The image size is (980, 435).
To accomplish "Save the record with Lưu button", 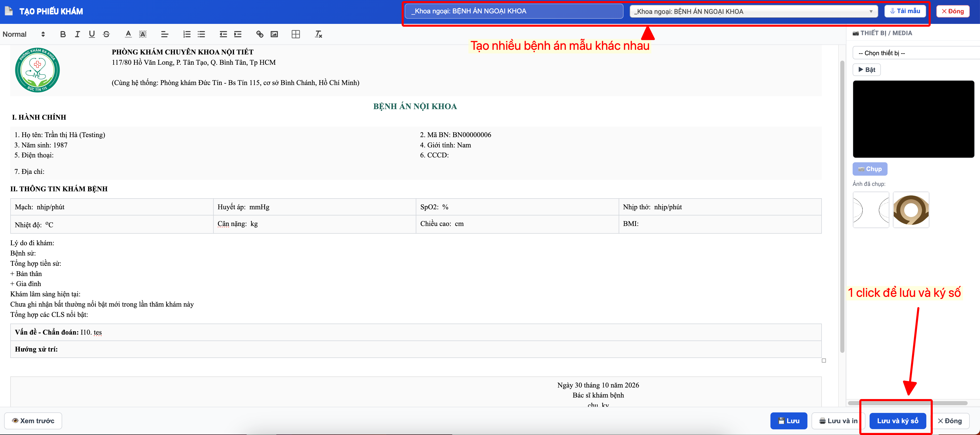I will click(788, 421).
